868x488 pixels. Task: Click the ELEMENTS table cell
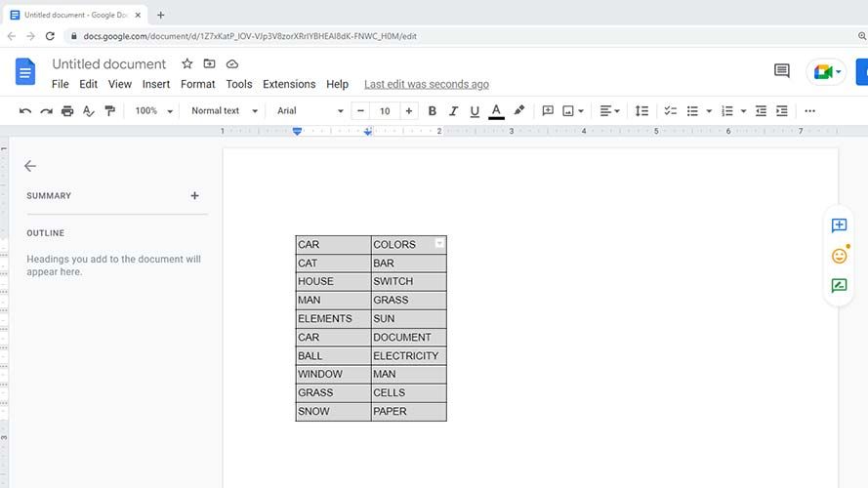pos(333,319)
